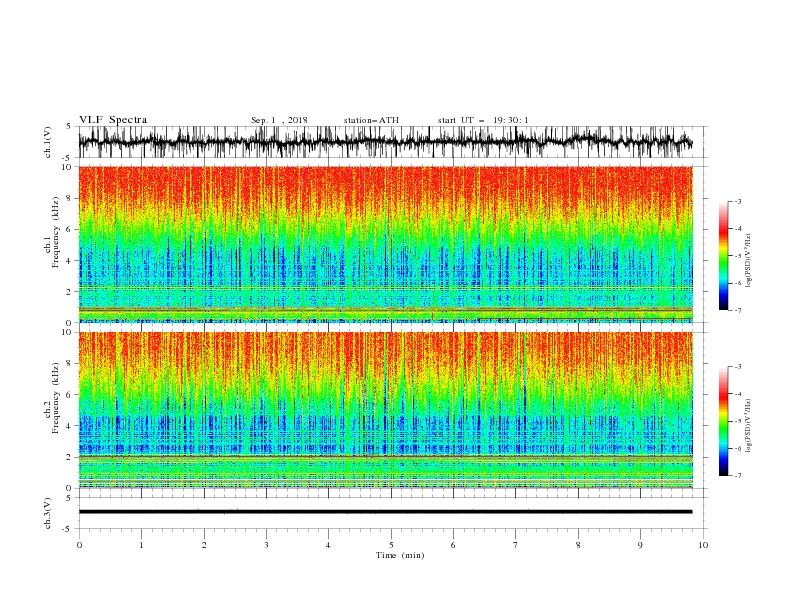Click the "station=ATH" label
Viewport: 792px width, 612px height.
coord(371,120)
